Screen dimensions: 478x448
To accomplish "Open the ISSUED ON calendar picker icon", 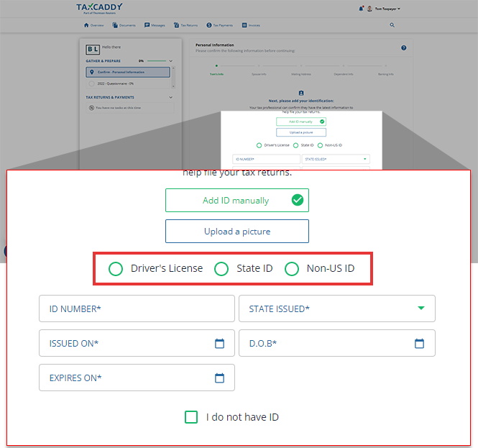I will coord(219,344).
